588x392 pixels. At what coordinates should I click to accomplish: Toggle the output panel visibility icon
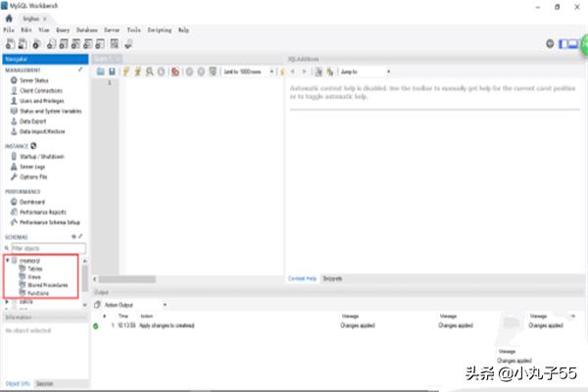(x=572, y=44)
